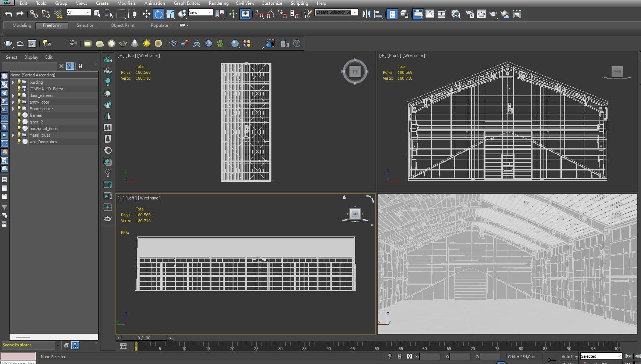Open the Scene Explorer Display menu
The height and width of the screenshot is (364, 641).
[x=31, y=57]
